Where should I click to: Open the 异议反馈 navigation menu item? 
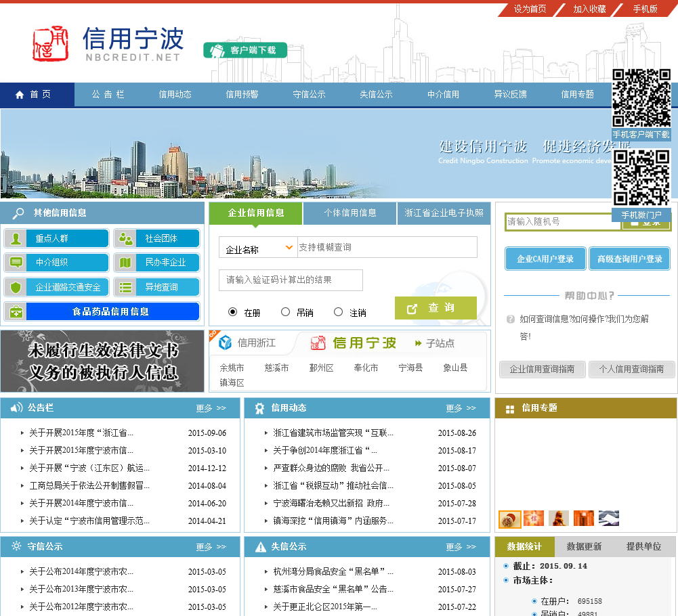511,94
